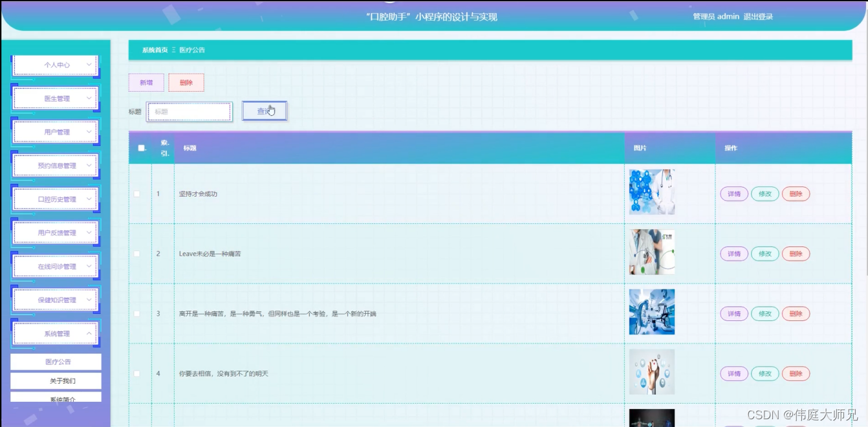Collapse the 系统管理 menu chevron

[x=89, y=334]
